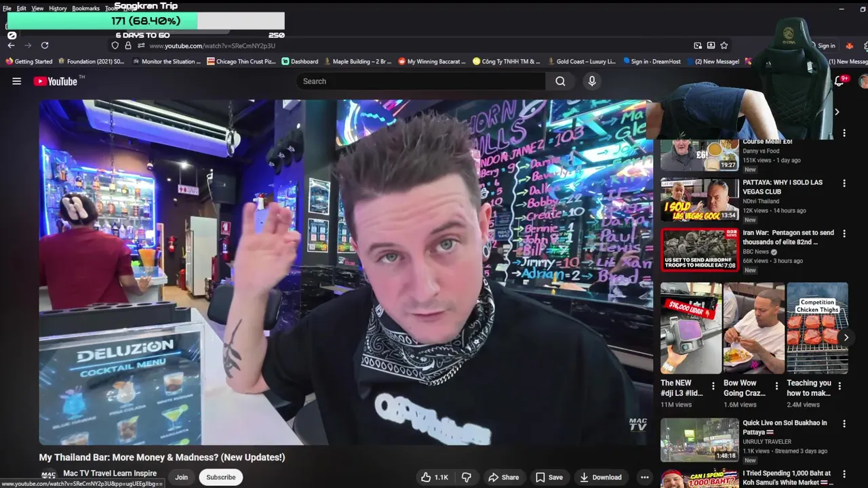868x488 pixels.
Task: Go forward with the browser forward arrow
Action: (x=28, y=45)
